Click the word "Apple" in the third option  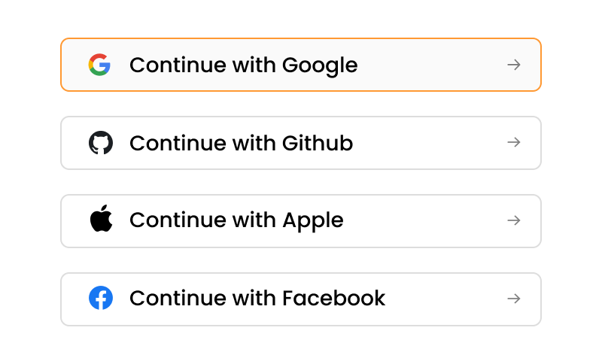click(313, 221)
